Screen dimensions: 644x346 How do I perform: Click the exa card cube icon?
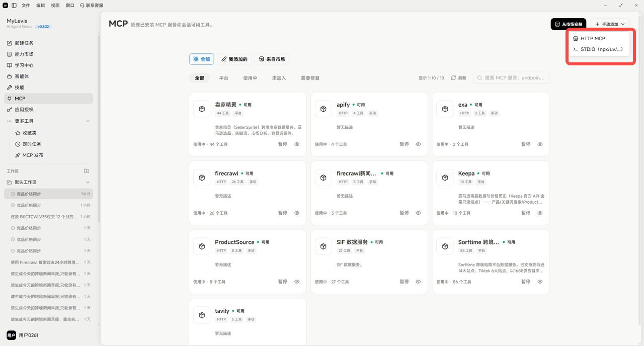(x=445, y=109)
